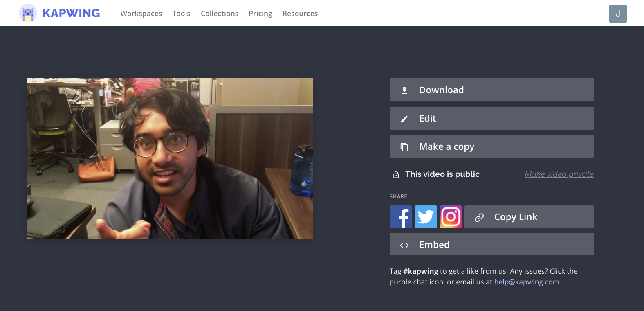The width and height of the screenshot is (644, 311).
Task: Edit this video
Action: click(x=492, y=118)
